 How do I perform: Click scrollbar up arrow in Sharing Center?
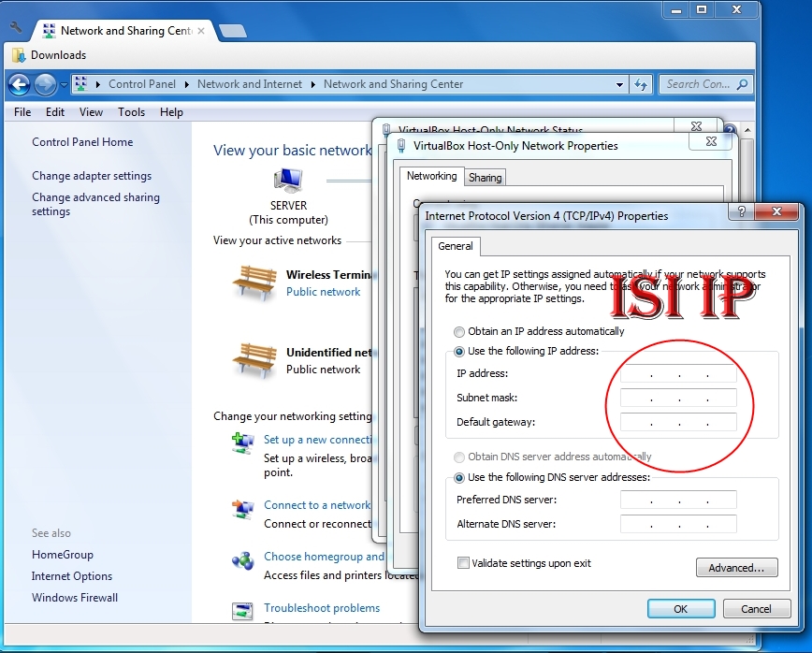747,130
